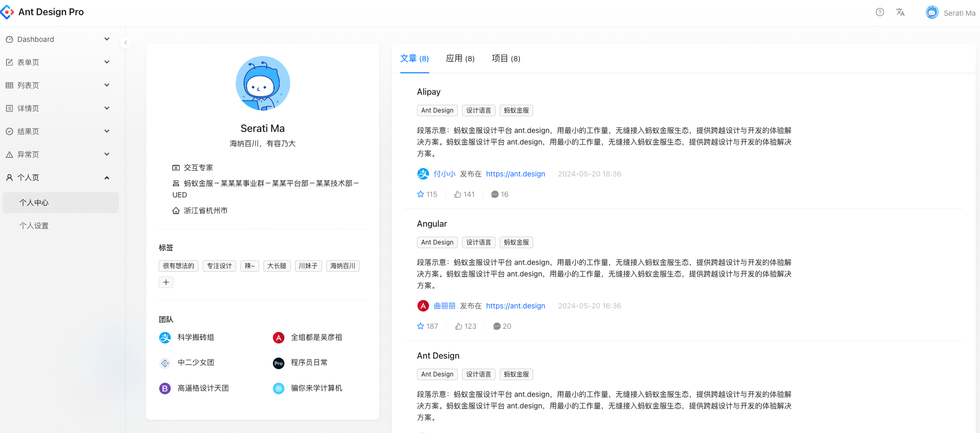Switch to the 文章 (8) tab
Image resolution: width=980 pixels, height=433 pixels.
pyautogui.click(x=414, y=59)
